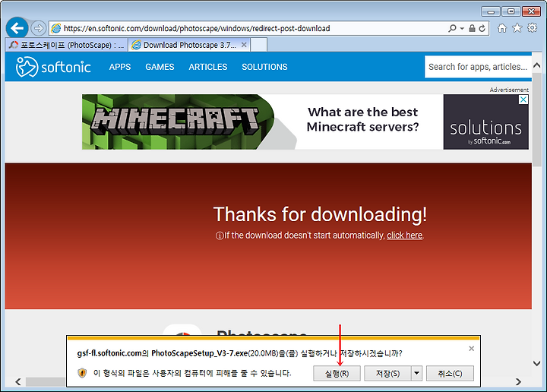Click the browser forward arrow button
Image resolution: width=547 pixels, height=392 pixels.
pyautogui.click(x=39, y=28)
